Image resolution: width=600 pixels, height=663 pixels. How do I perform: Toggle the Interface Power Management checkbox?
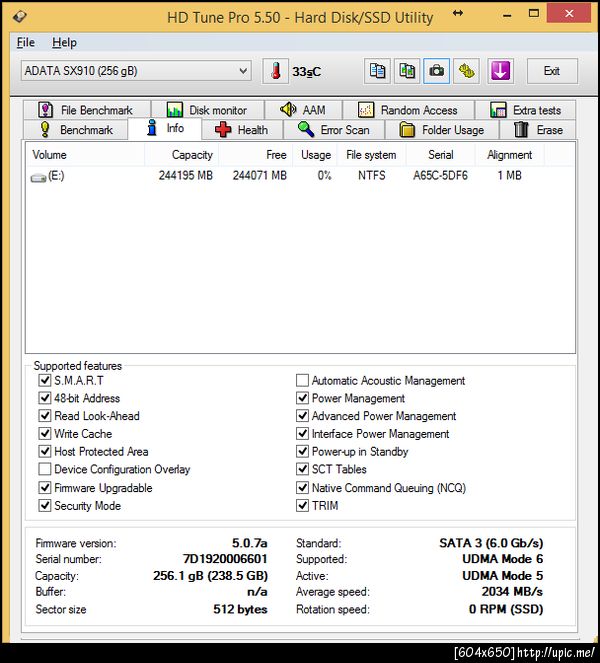click(x=302, y=433)
